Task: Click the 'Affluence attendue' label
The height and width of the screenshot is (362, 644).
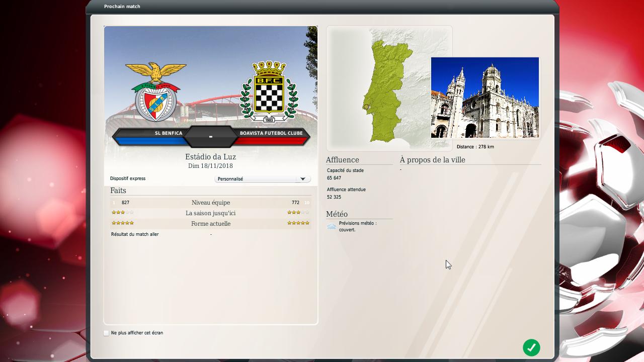Action: point(346,190)
